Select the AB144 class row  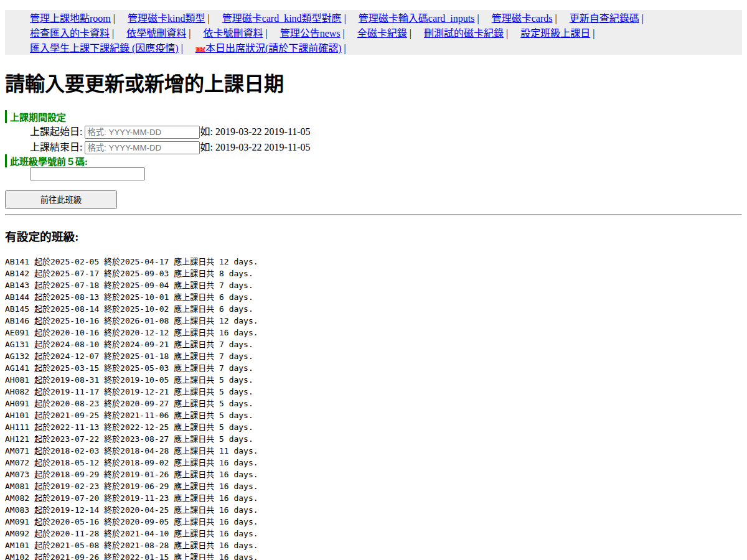click(129, 297)
